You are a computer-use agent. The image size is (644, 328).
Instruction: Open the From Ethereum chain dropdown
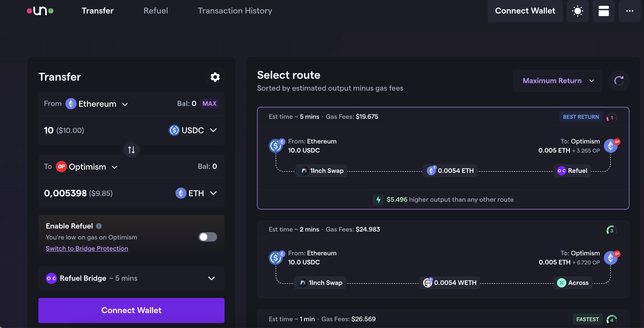97,104
